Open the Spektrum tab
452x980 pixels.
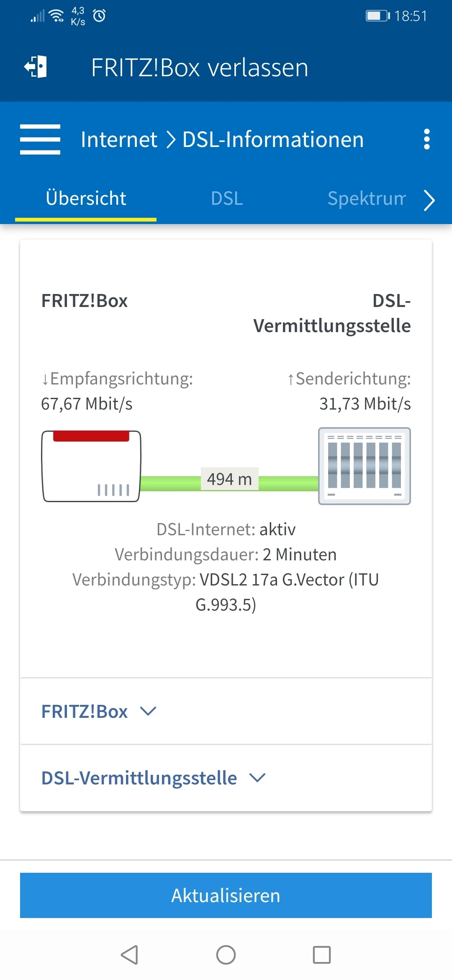point(366,199)
